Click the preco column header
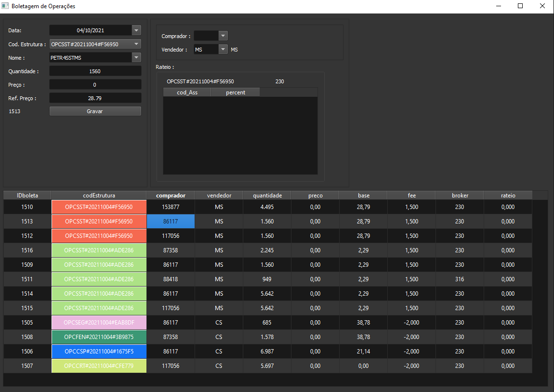Image resolution: width=554 pixels, height=392 pixels. coord(315,196)
